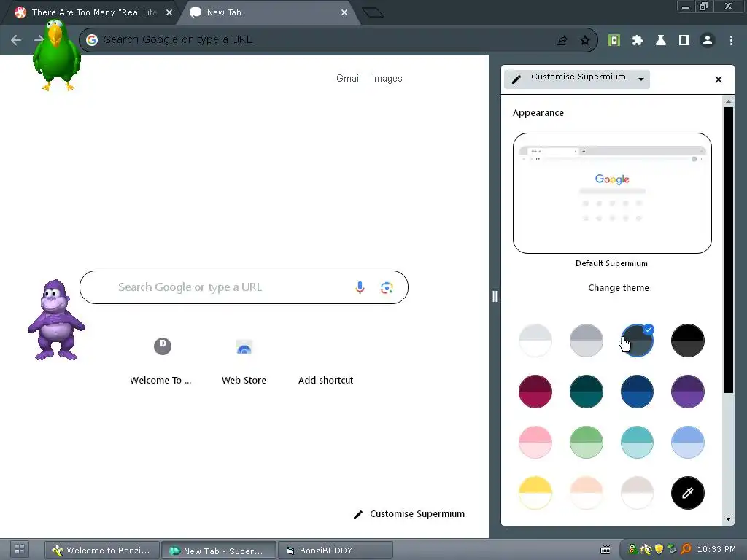Screen dimensions: 747x560
Task: Select the pink colour swatch
Action: pos(535,442)
